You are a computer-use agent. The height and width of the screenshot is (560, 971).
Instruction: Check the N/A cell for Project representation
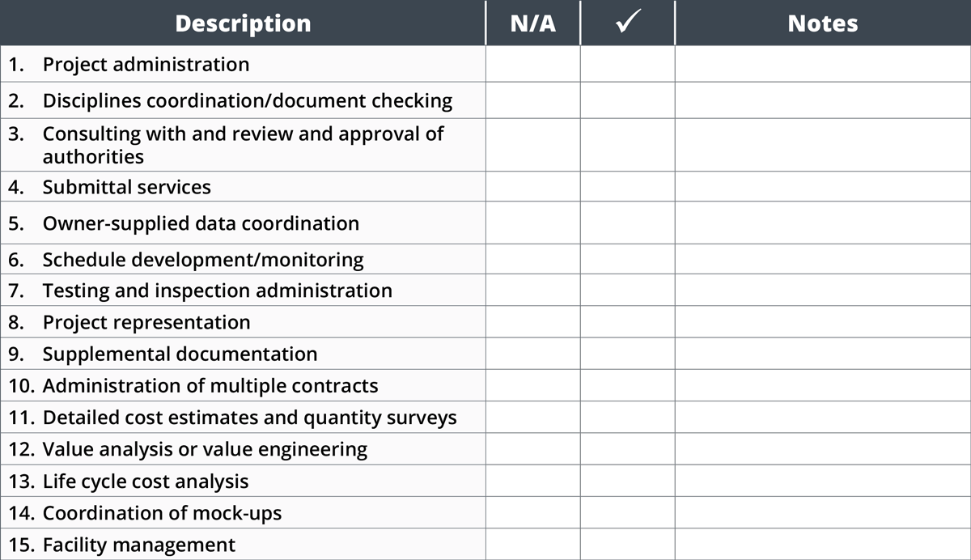[x=533, y=322]
